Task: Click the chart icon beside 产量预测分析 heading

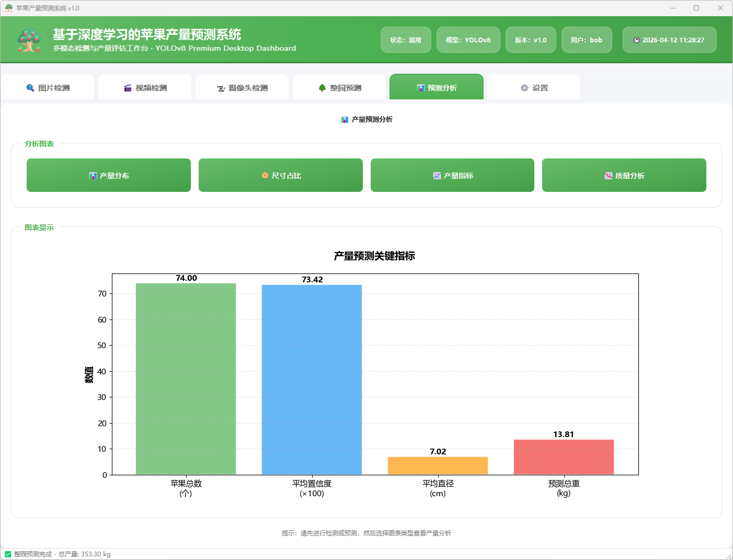Action: point(345,120)
